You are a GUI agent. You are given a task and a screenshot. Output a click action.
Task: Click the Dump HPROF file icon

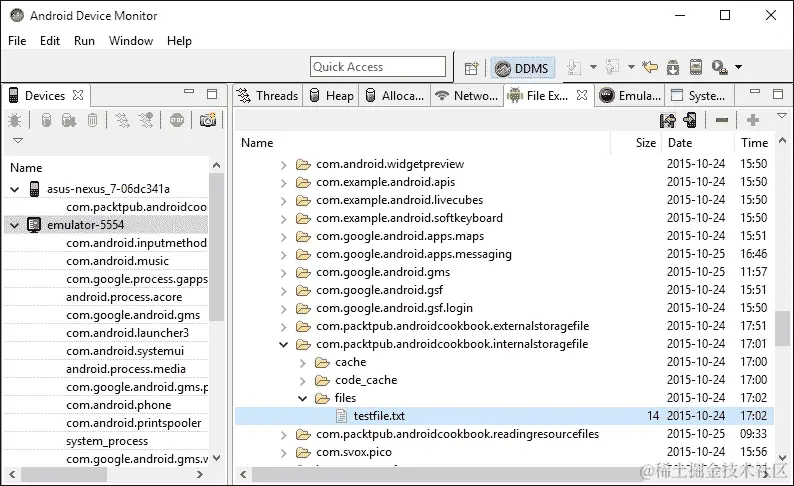point(69,120)
